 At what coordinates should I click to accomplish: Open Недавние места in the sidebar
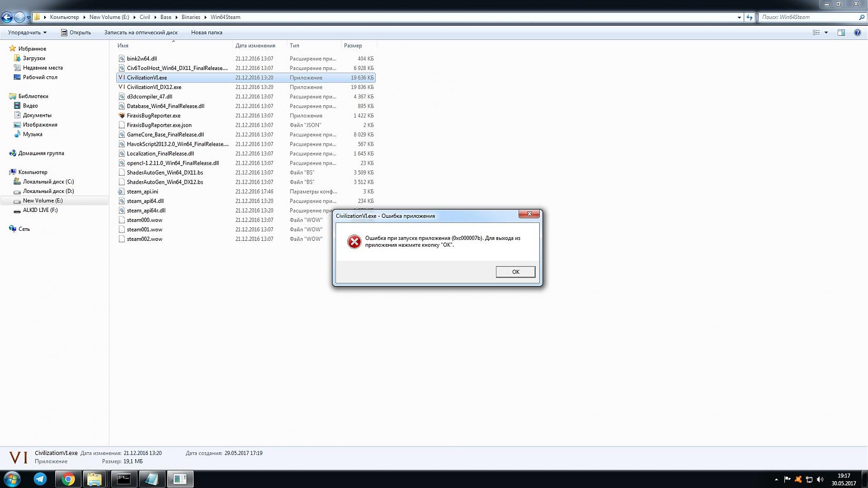43,68
